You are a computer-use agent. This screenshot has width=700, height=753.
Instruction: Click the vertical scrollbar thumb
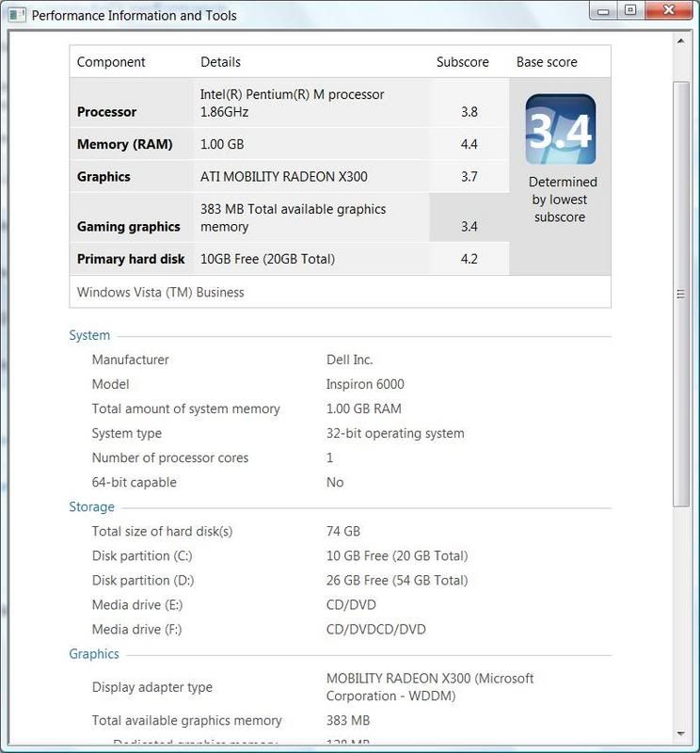click(x=683, y=292)
